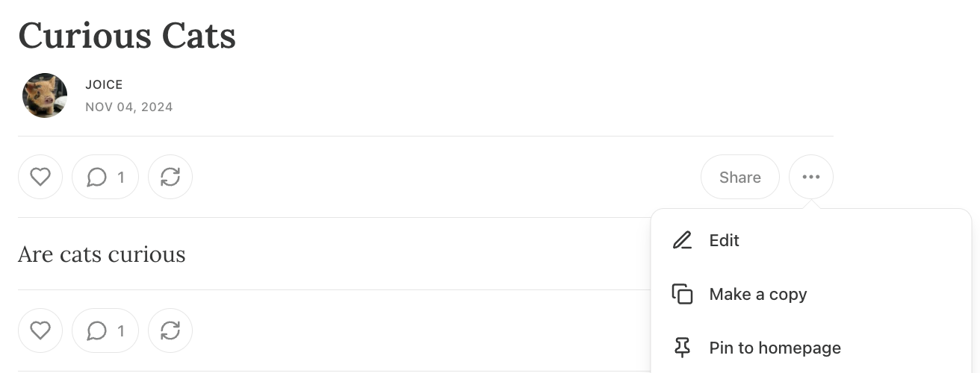
Task: Open comments via top speech bubble icon
Action: [x=97, y=177]
